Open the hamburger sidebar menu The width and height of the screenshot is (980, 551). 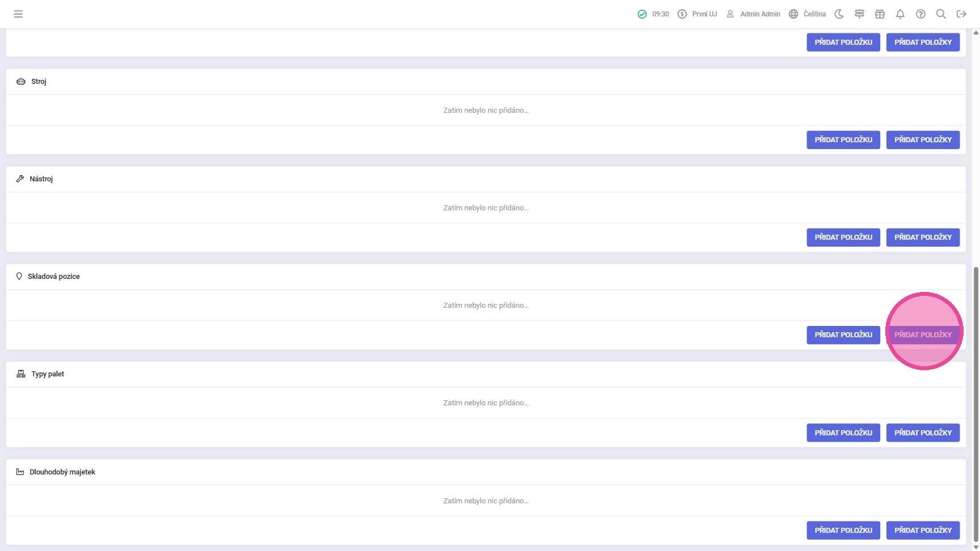[18, 14]
